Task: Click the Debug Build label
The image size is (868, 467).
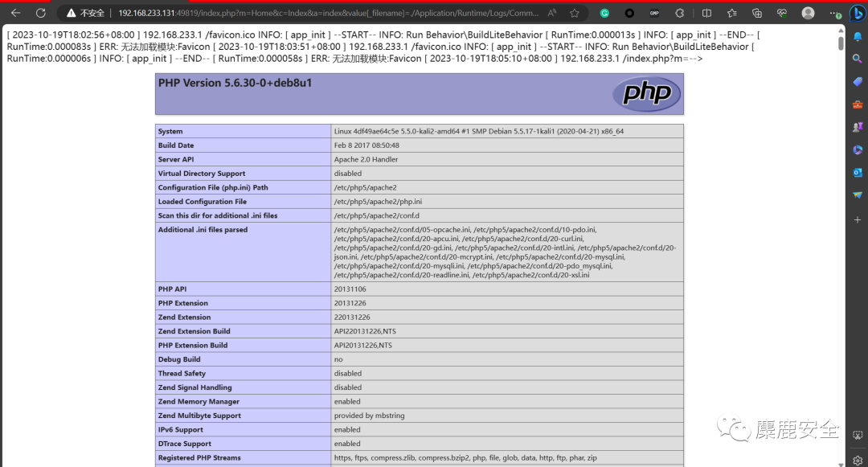Action: point(179,359)
